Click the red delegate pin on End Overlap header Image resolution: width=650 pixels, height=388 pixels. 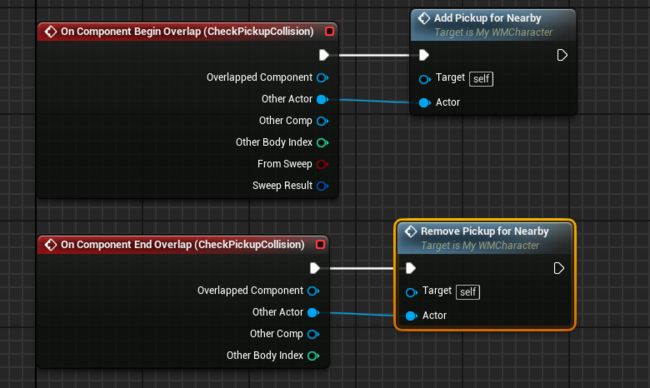pos(320,244)
